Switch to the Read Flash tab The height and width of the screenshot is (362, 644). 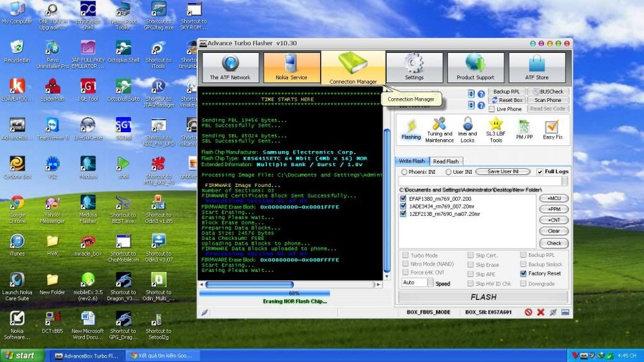click(446, 161)
